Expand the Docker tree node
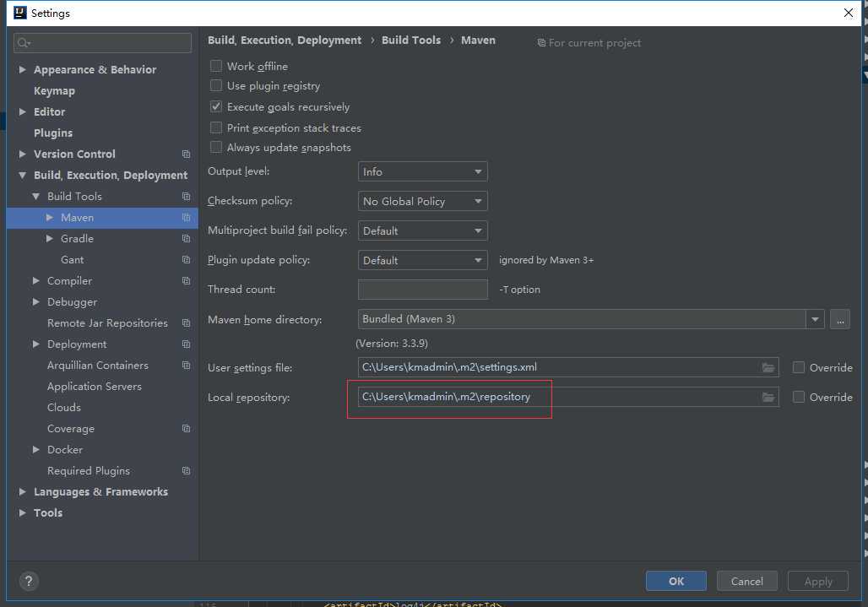This screenshot has width=868, height=607. [x=36, y=450]
